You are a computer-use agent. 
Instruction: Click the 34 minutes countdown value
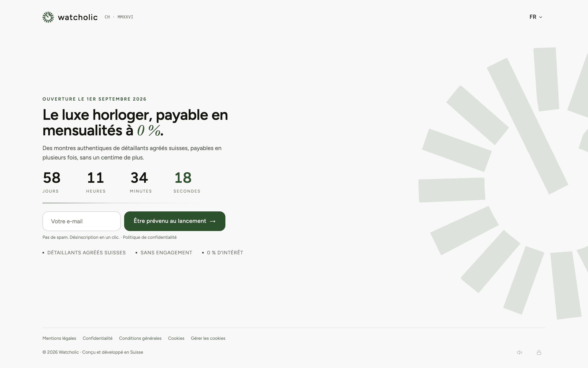[x=139, y=178]
